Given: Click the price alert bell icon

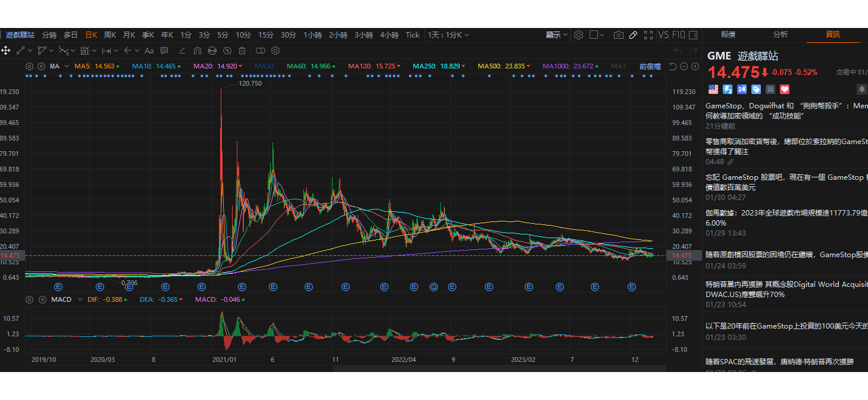Looking at the screenshot, I should click(x=861, y=89).
